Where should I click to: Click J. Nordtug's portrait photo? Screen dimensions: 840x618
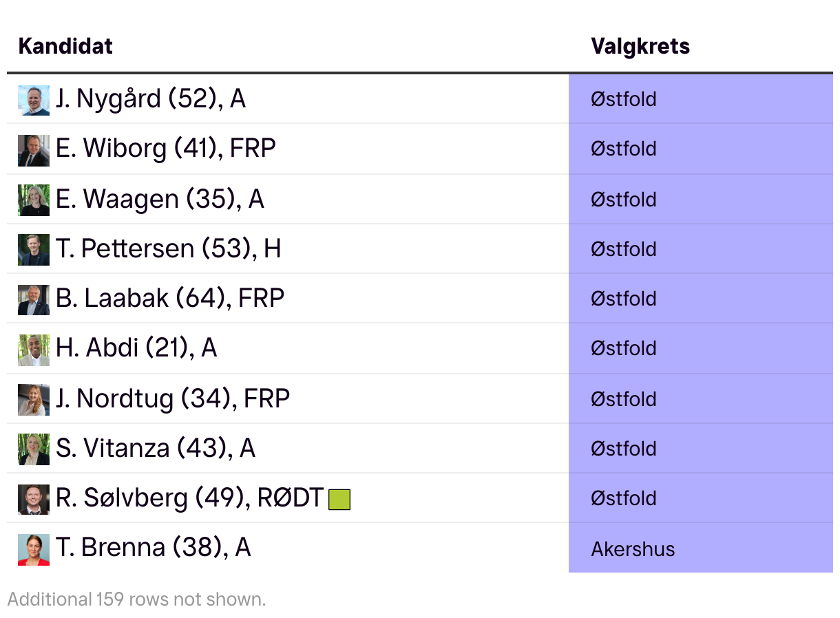(x=34, y=400)
